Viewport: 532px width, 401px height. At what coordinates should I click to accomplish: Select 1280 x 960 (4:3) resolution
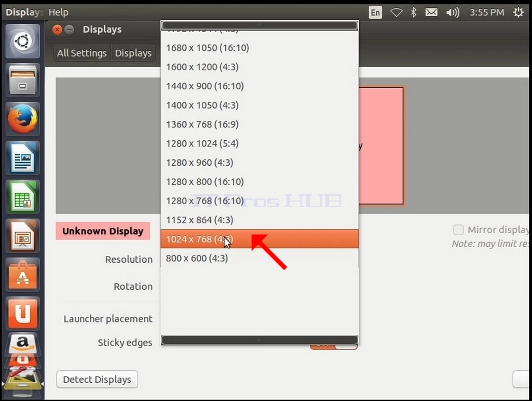tap(260, 163)
